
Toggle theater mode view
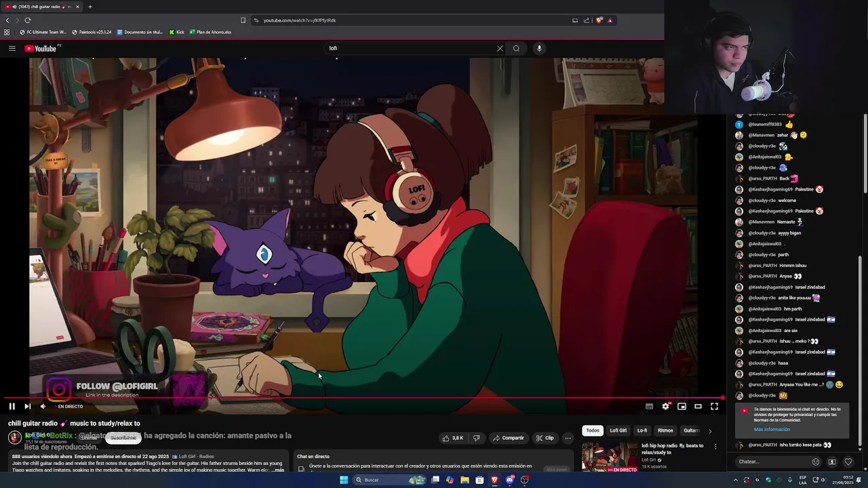coord(698,406)
